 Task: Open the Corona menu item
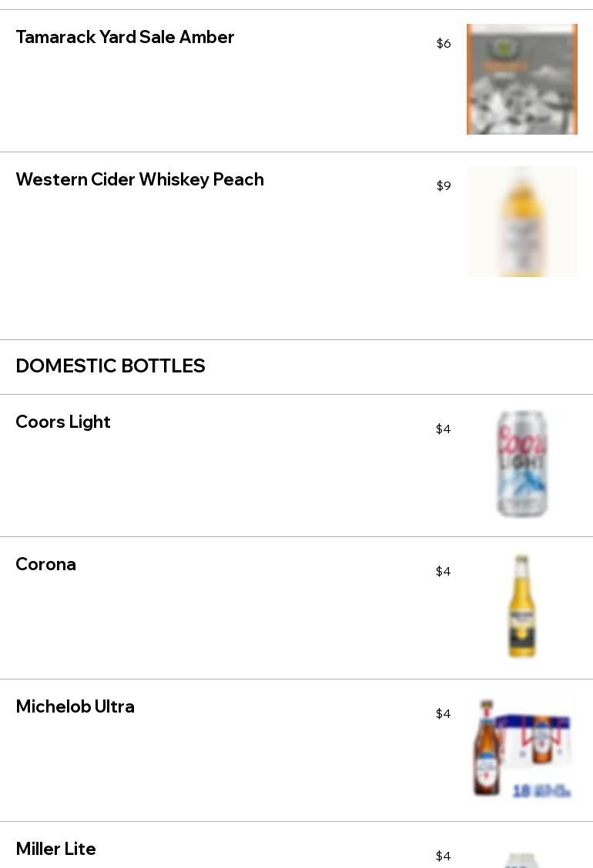46,564
